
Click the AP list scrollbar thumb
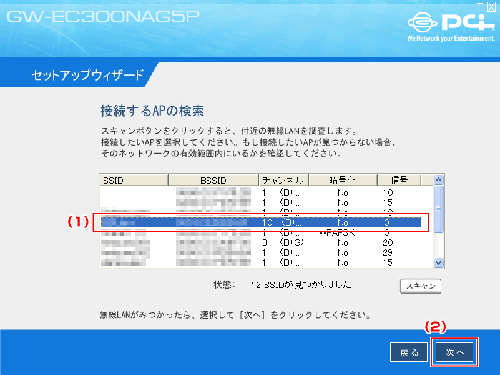click(439, 209)
